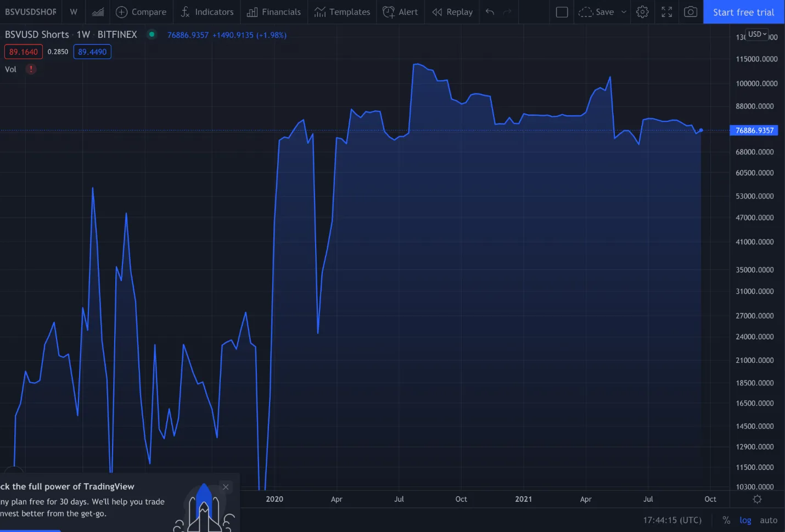Take a chart snapshot with camera icon
The image size is (785, 532).
pyautogui.click(x=691, y=12)
